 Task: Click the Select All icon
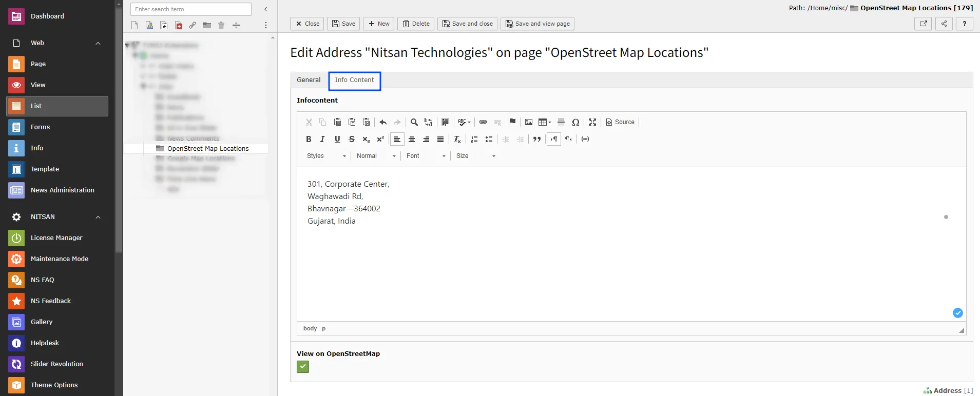pos(446,122)
